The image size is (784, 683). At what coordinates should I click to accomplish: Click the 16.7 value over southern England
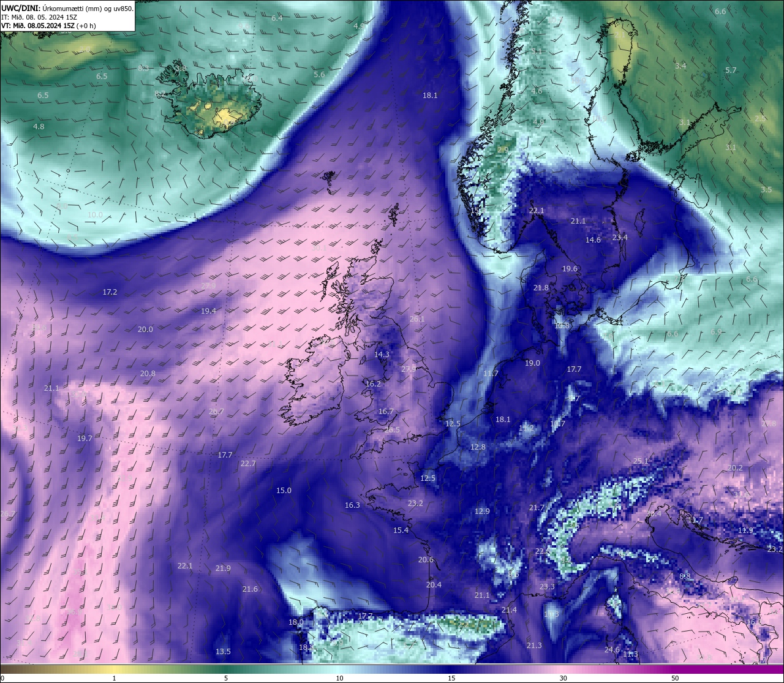click(x=386, y=412)
